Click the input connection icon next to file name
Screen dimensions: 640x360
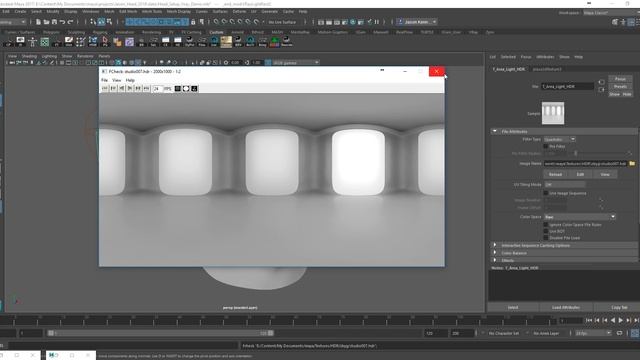click(601, 82)
